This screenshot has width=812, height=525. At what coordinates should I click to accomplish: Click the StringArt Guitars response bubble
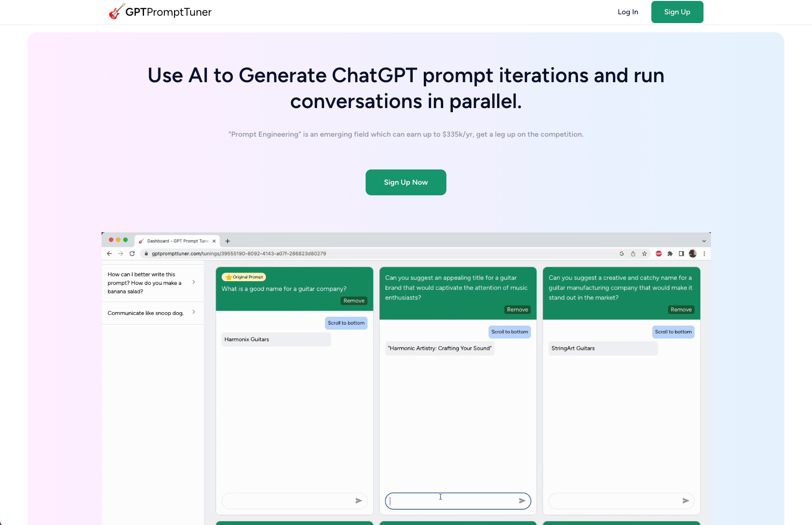(603, 348)
